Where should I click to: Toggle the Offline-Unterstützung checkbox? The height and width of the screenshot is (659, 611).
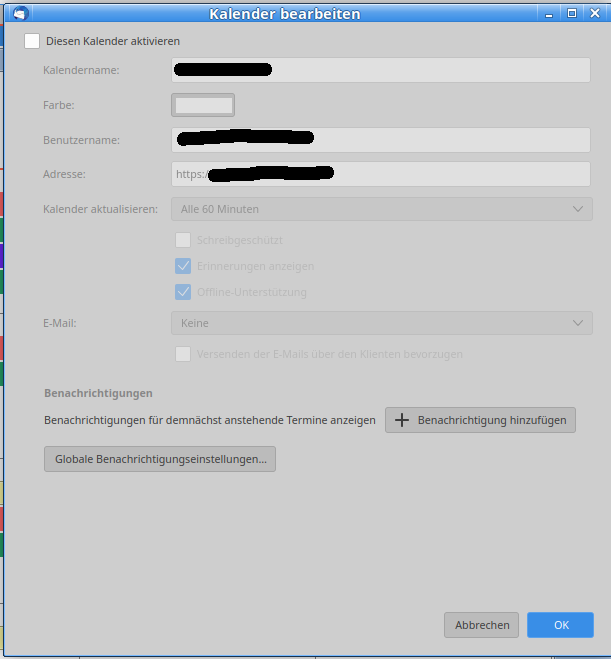(183, 292)
